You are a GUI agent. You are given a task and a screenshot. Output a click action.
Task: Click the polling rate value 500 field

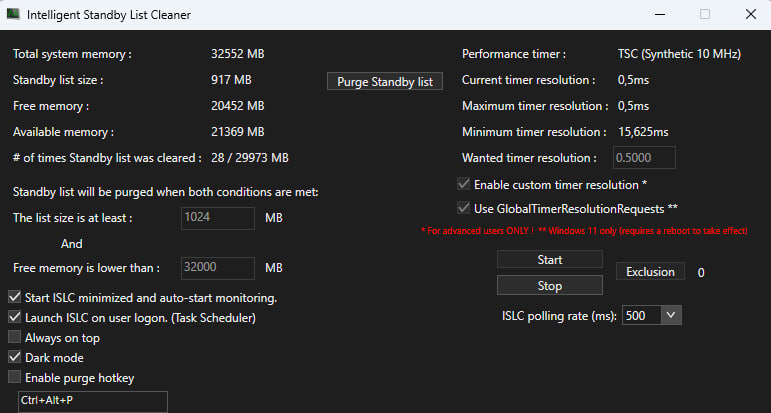point(642,315)
